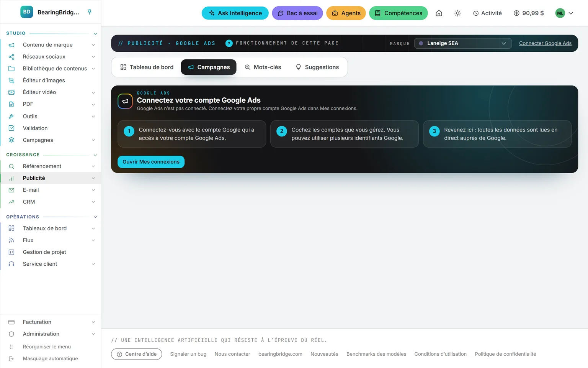Expand the Contenu de marque chevron
This screenshot has height=368, width=588.
point(93,45)
